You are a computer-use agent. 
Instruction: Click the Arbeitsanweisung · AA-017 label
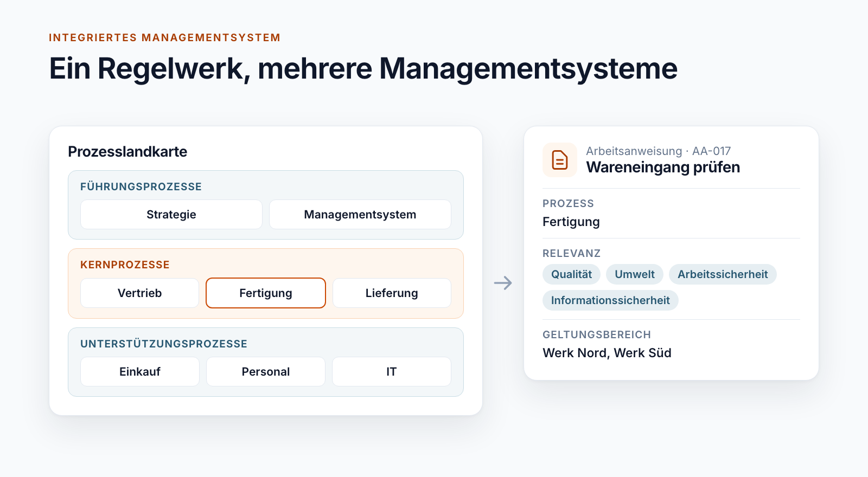coord(659,151)
